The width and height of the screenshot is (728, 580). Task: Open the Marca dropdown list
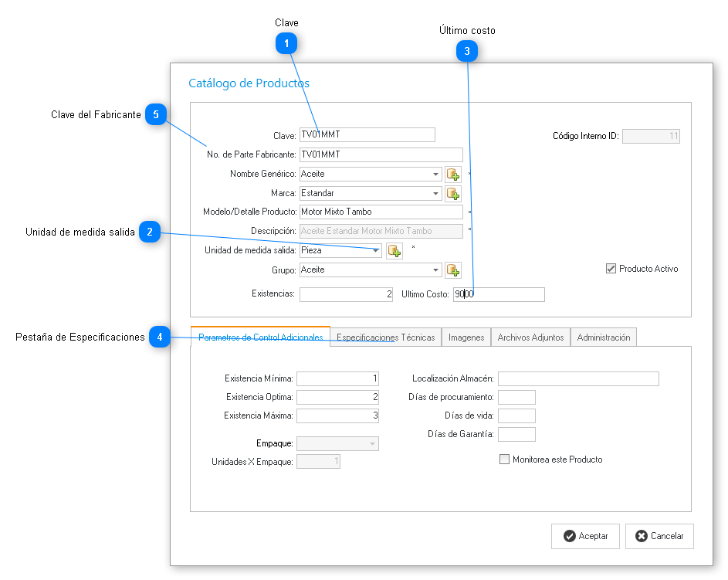(x=435, y=193)
